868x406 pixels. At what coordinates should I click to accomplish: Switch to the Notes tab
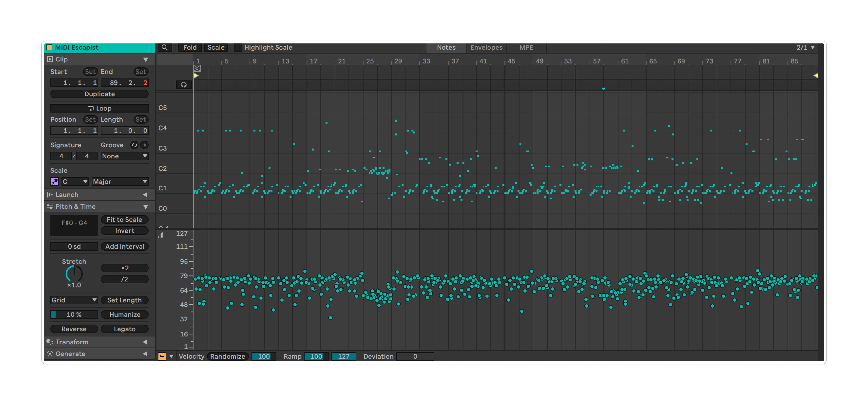click(x=446, y=47)
